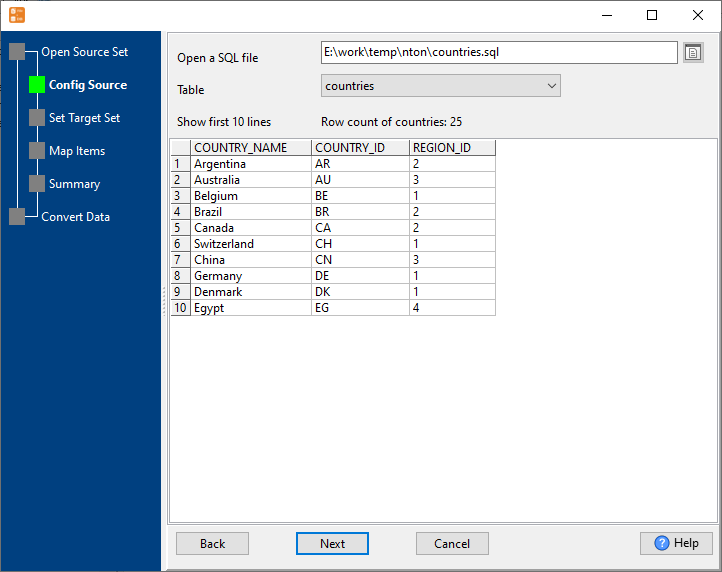Image resolution: width=722 pixels, height=572 pixels.
Task: Click the REGION_ID column header
Action: (x=452, y=148)
